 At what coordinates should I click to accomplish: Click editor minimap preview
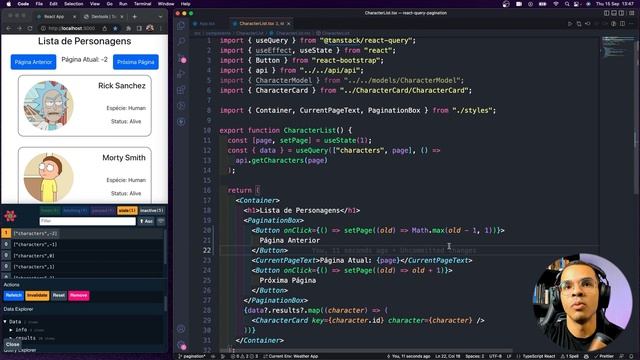pyautogui.click(x=618, y=48)
